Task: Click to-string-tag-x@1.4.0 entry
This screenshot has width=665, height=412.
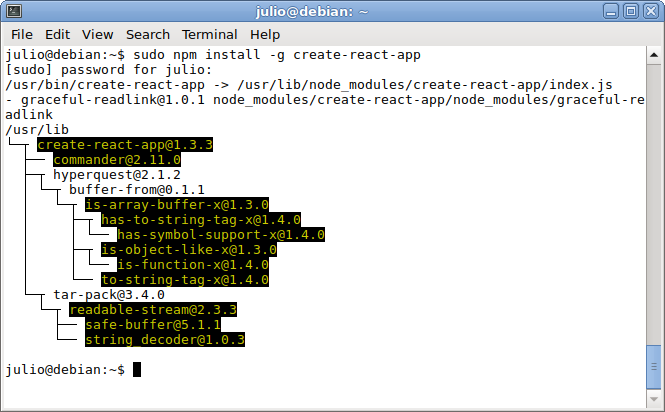Action: coord(185,280)
